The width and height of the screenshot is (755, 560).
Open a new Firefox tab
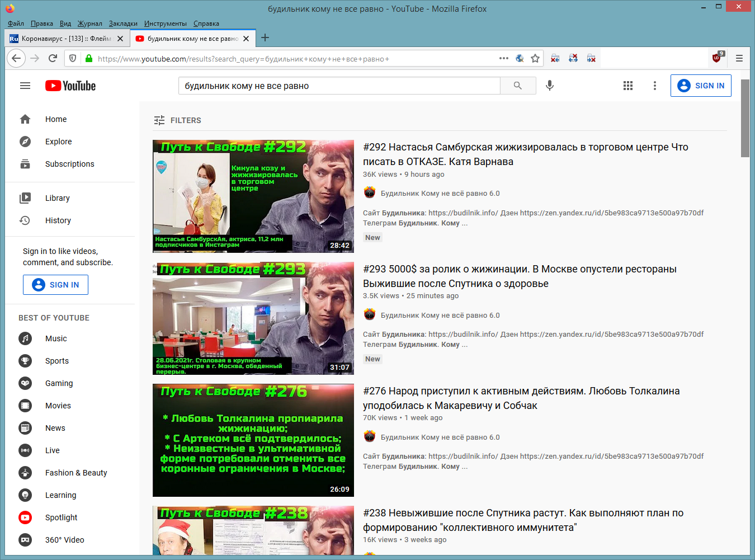pos(265,37)
